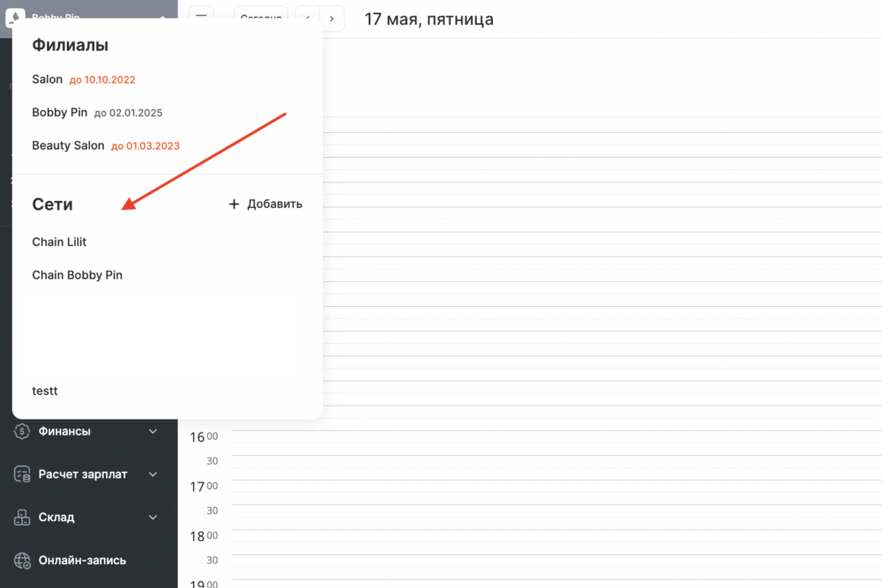This screenshot has width=882, height=588.
Task: Expand the Финансы chevron
Action: (x=153, y=431)
